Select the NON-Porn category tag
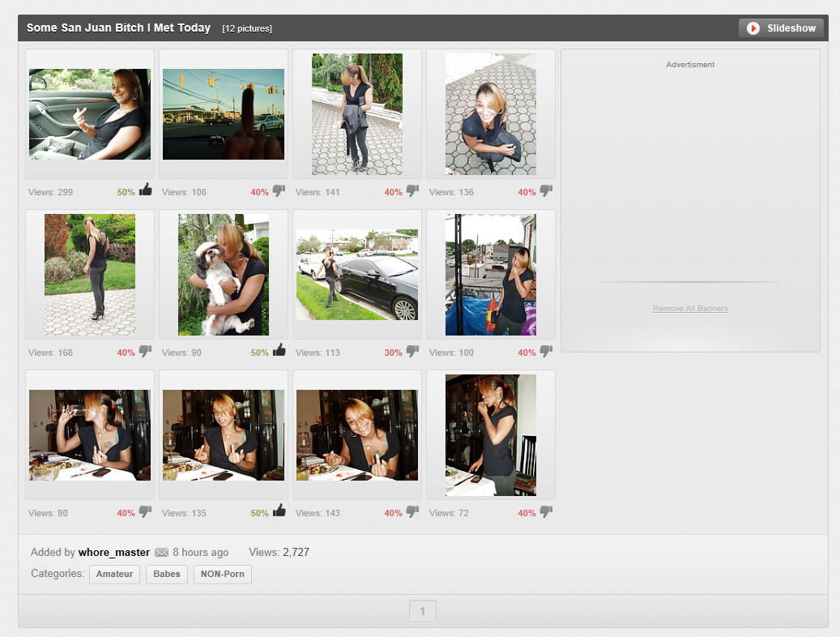The height and width of the screenshot is (637, 840). click(x=223, y=575)
